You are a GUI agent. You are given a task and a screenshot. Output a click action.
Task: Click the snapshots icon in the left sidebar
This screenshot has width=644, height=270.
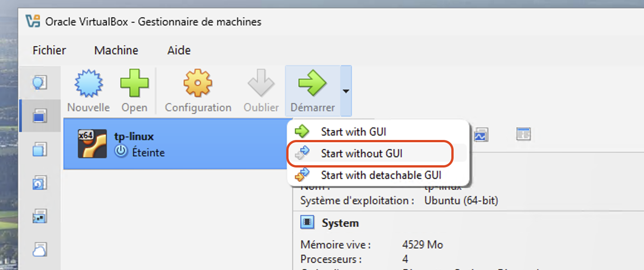tap(40, 182)
